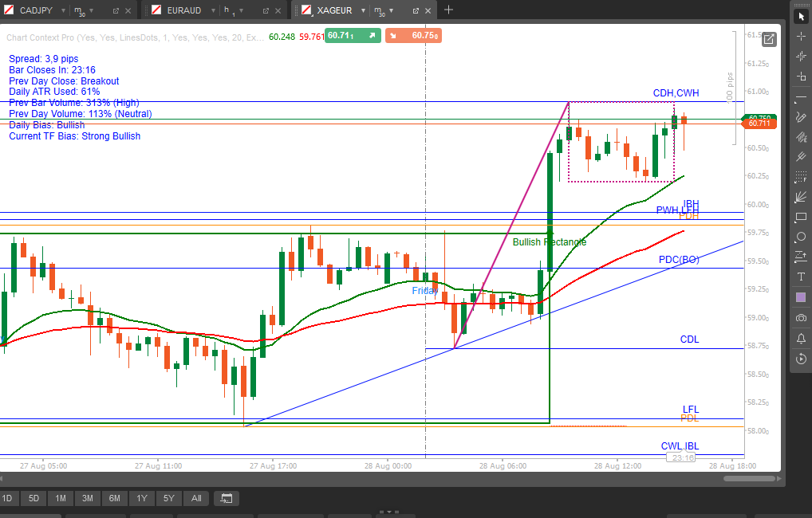Select the Text annotation tool
The height and width of the screenshot is (518, 812).
point(801,277)
